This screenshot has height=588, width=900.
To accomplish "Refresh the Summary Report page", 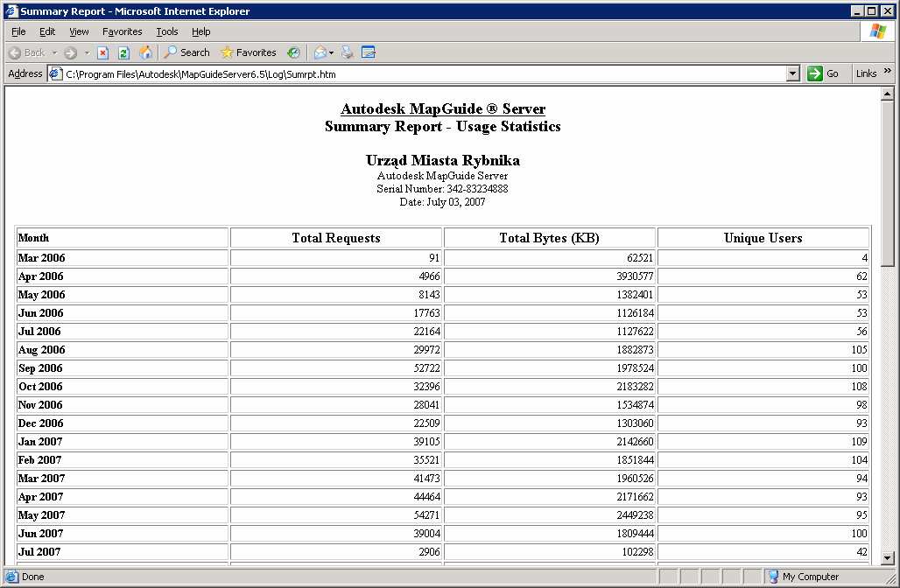I will click(x=123, y=52).
